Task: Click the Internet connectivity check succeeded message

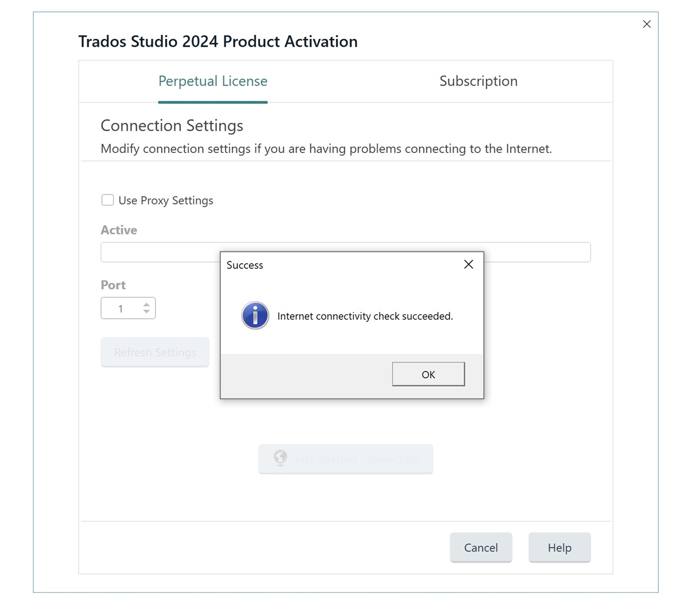Action: [365, 316]
